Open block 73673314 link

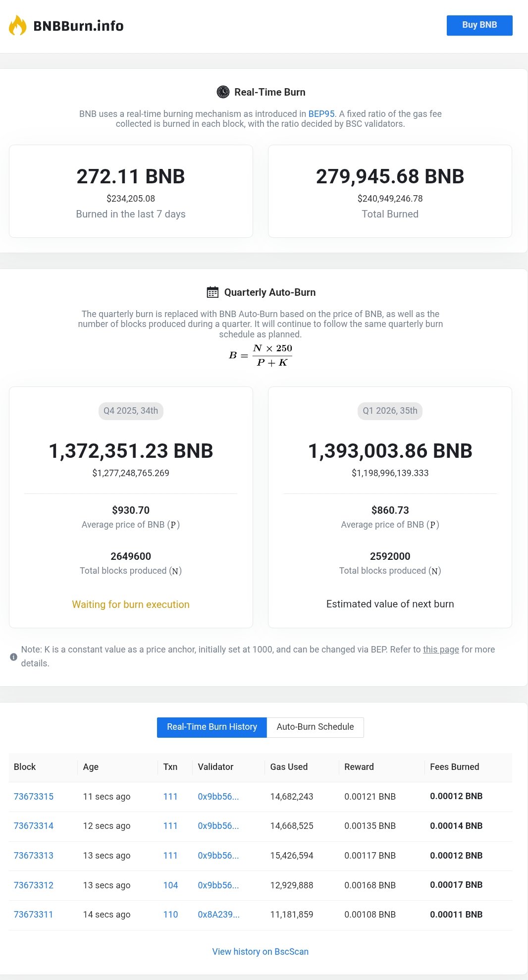click(34, 826)
